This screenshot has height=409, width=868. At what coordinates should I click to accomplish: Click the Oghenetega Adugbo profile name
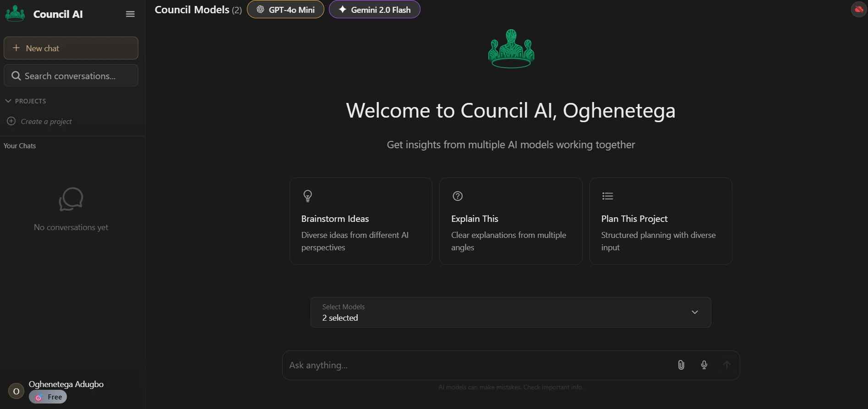66,384
